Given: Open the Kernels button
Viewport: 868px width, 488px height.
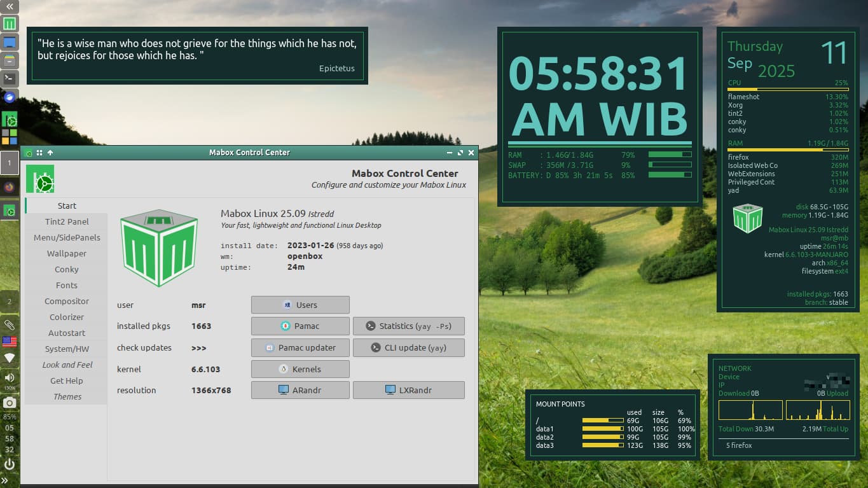Looking at the screenshot, I should coord(300,369).
